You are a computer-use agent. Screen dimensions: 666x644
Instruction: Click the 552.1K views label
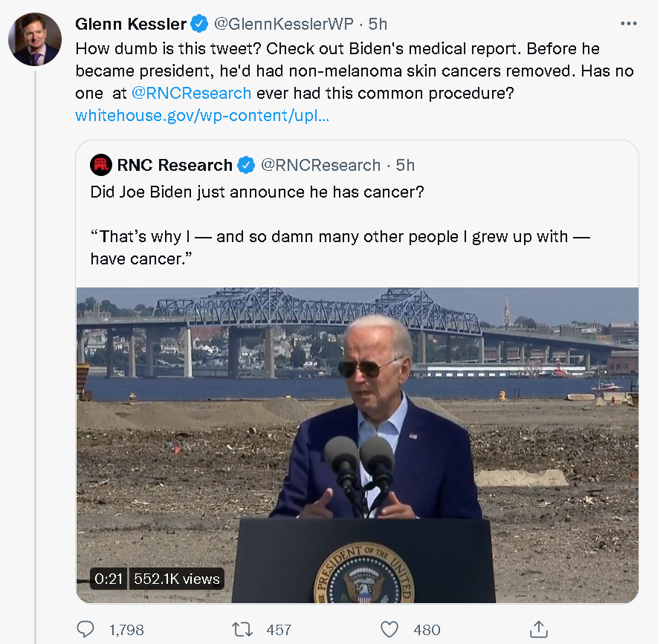[x=177, y=579]
